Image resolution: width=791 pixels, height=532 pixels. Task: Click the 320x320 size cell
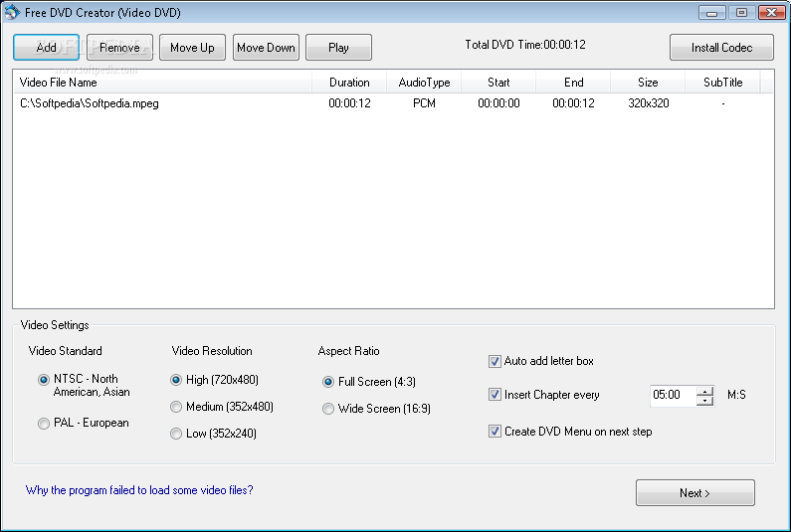pos(649,103)
